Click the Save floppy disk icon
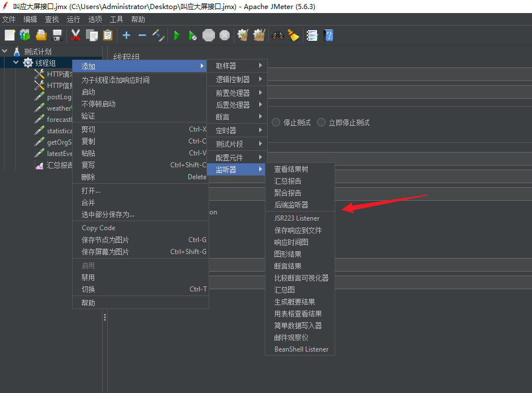This screenshot has width=532, height=393. pos(57,35)
